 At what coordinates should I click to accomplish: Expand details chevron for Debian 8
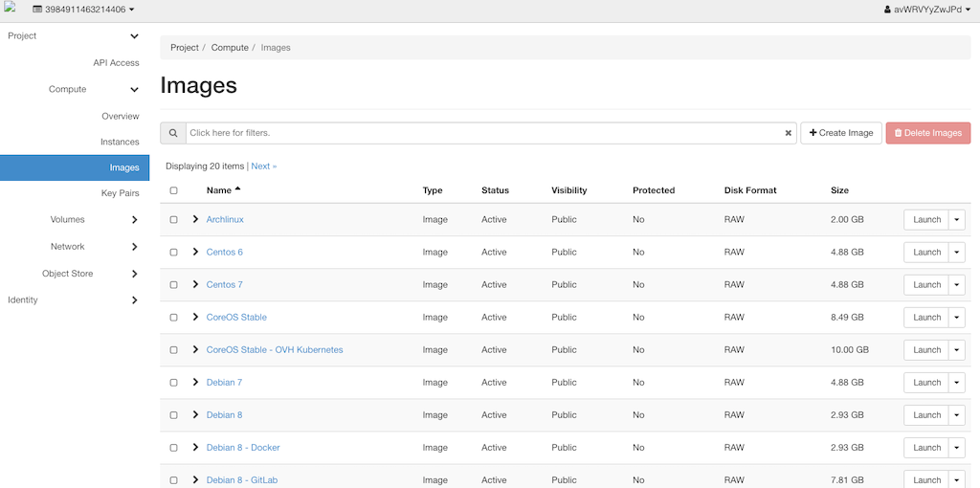(x=195, y=414)
